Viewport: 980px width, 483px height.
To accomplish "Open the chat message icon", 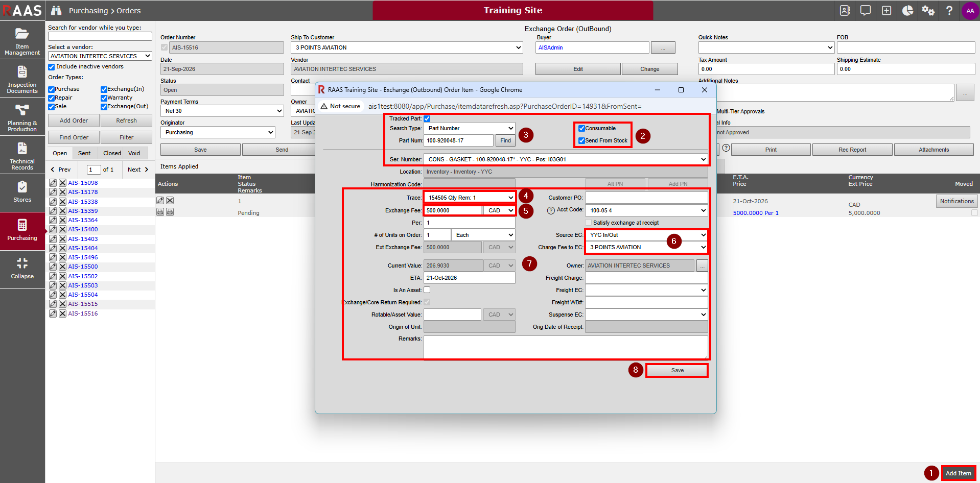I will (866, 10).
